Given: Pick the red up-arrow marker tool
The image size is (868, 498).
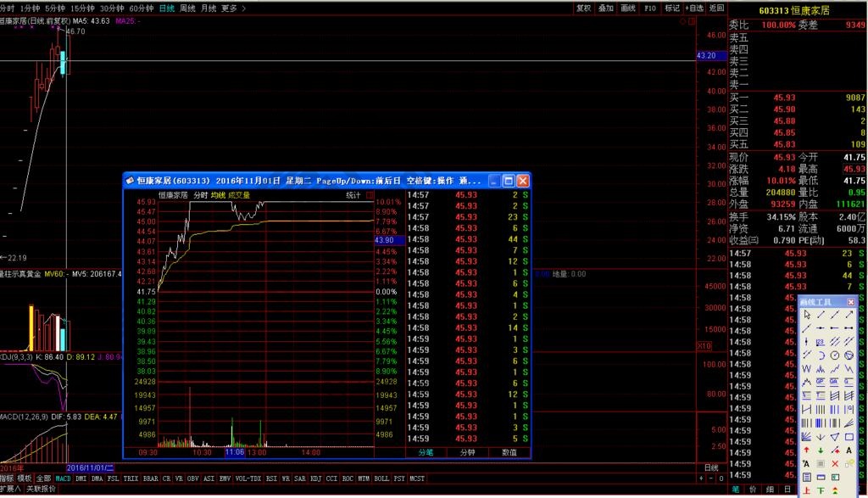Looking at the screenshot, I should tap(807, 450).
